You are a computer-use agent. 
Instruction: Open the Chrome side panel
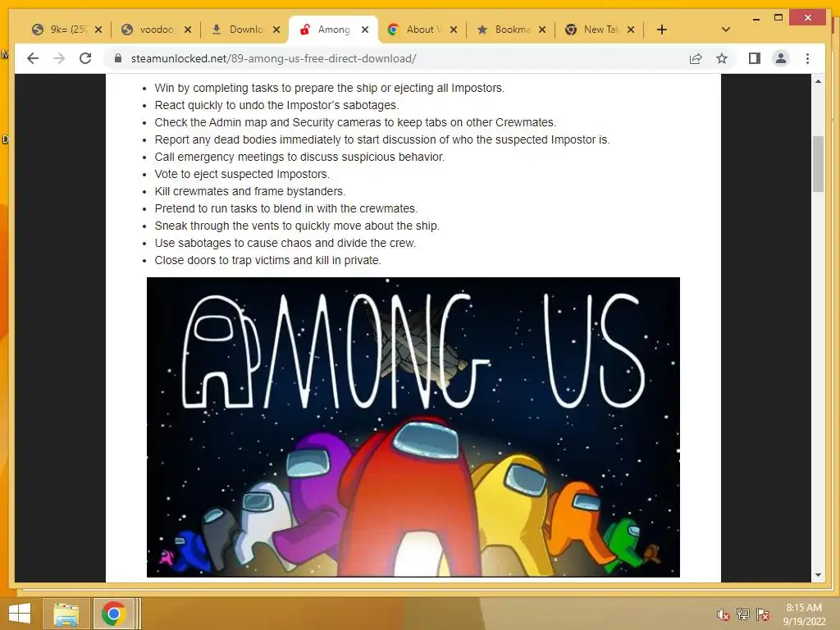[x=755, y=58]
